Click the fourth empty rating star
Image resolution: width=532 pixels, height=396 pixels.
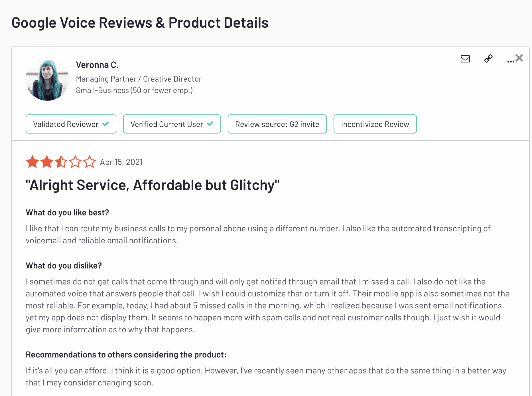point(75,162)
